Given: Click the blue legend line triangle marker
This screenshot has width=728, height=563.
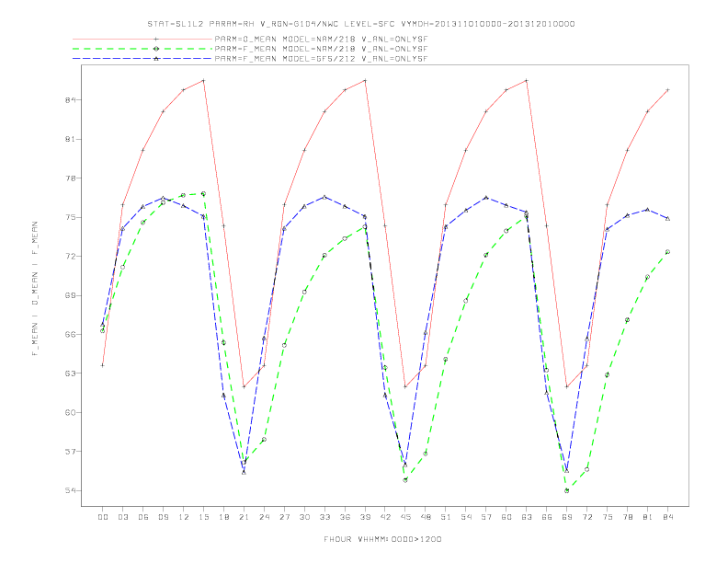Looking at the screenshot, I should 156,59.
